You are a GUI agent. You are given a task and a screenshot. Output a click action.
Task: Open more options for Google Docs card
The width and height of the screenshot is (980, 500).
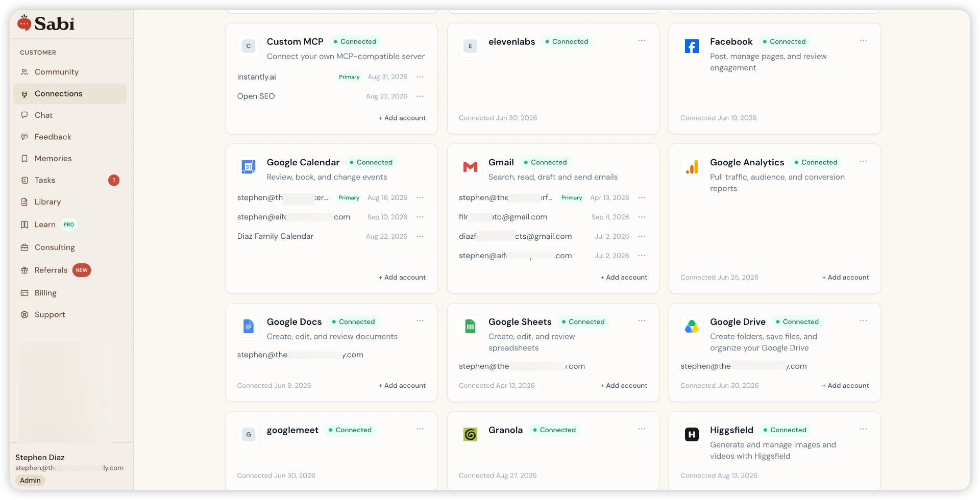tap(420, 321)
